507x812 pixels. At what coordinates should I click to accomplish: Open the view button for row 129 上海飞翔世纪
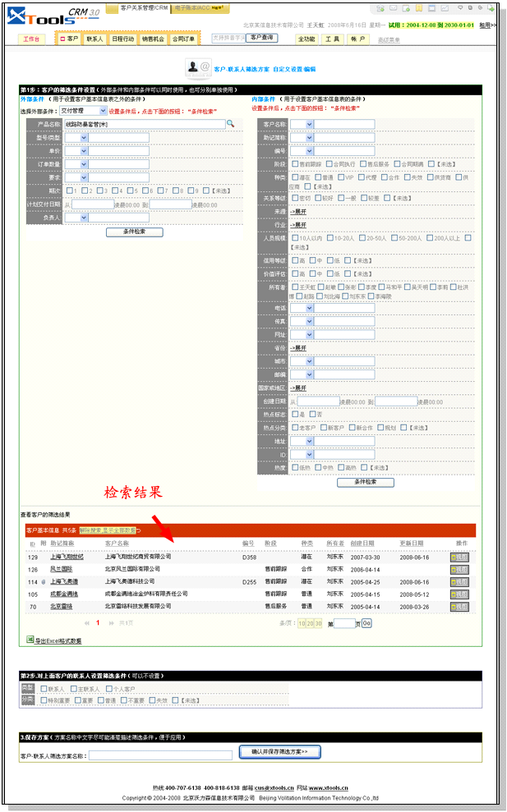click(459, 557)
